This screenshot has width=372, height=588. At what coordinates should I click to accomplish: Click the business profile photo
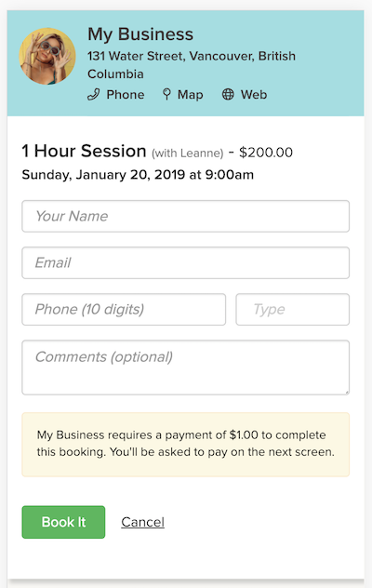click(47, 56)
